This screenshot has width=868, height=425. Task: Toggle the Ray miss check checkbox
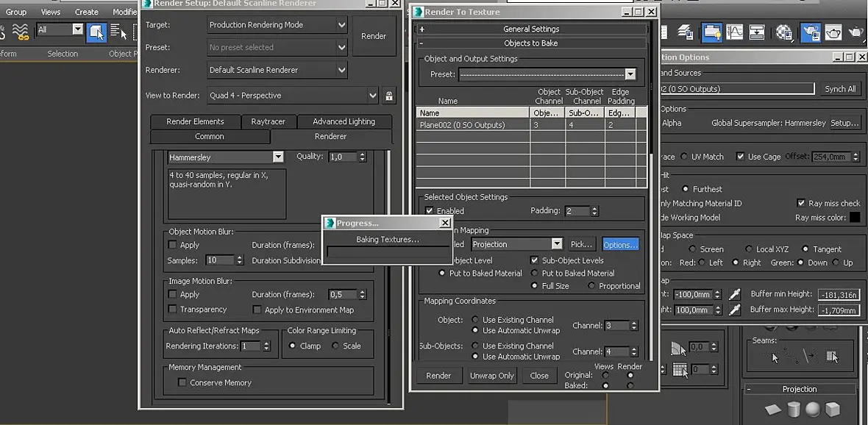pyautogui.click(x=800, y=203)
